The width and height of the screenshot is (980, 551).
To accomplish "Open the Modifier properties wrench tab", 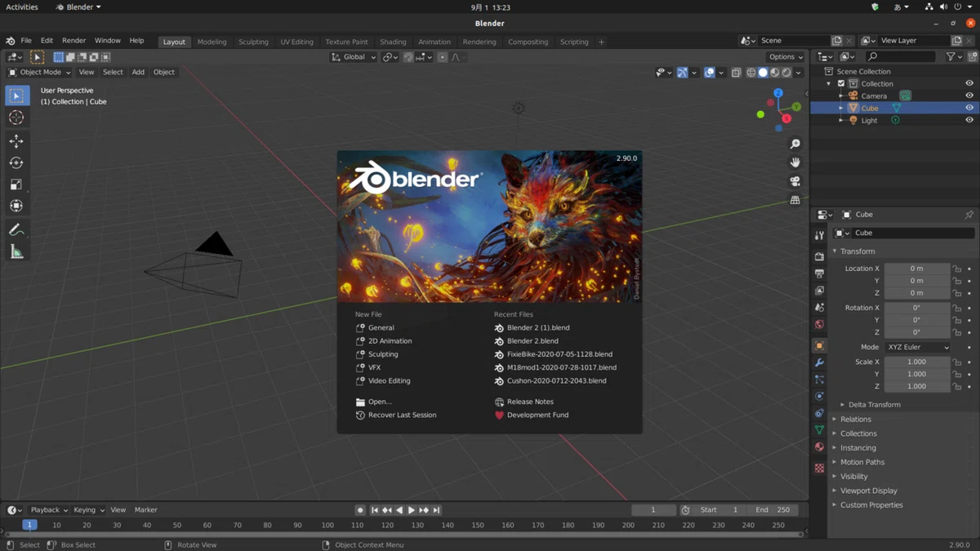I will [819, 362].
